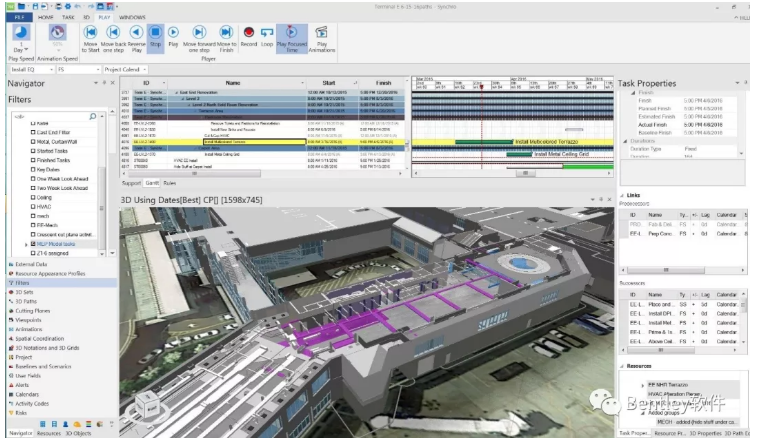Check the Key Dates filter checkbox

pyautogui.click(x=33, y=169)
